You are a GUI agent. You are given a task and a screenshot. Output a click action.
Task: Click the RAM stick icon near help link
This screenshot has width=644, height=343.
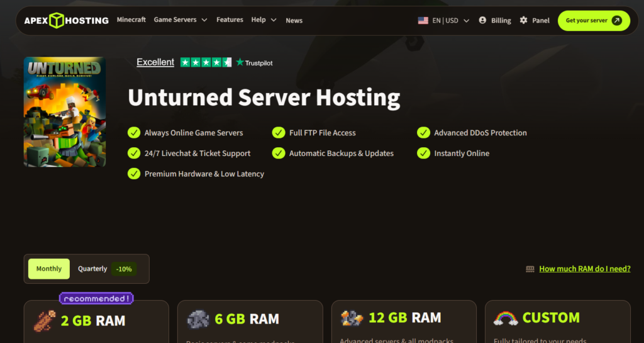[530, 269]
